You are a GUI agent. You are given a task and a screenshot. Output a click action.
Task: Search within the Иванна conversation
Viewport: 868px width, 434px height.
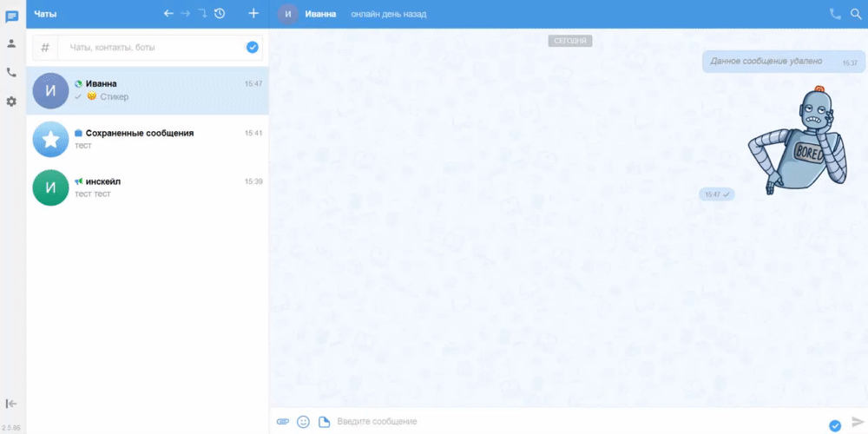point(856,14)
